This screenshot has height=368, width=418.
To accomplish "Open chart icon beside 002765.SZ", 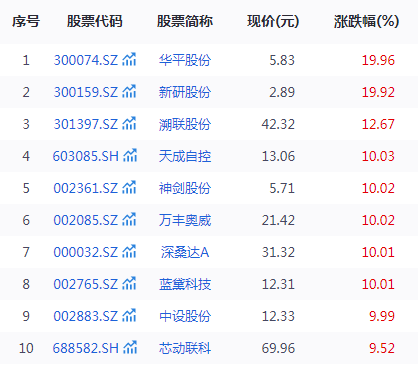I will (x=129, y=284).
